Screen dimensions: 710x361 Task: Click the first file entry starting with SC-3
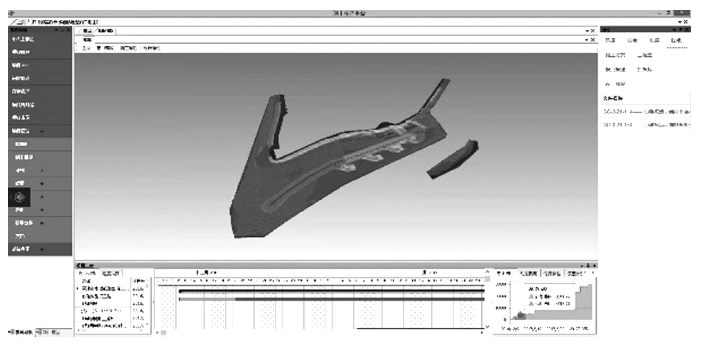[646, 111]
